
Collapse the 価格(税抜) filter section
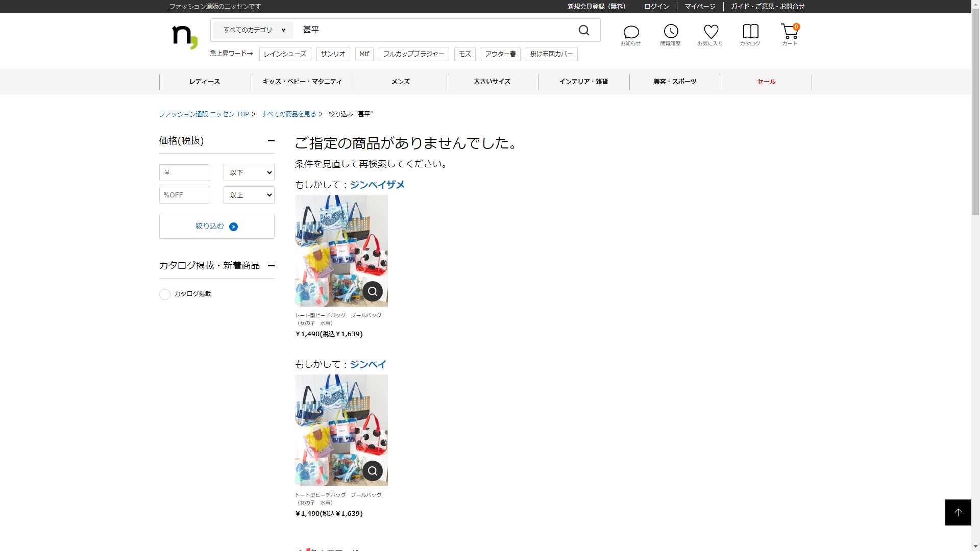(x=271, y=141)
